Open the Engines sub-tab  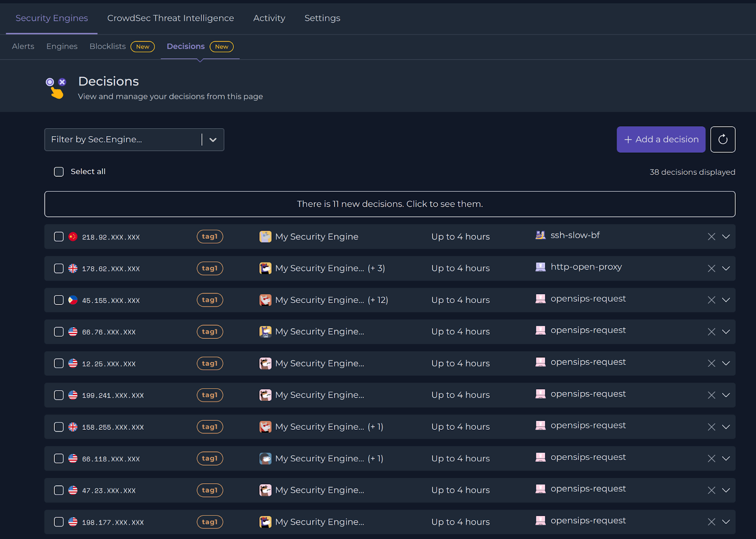pos(62,46)
